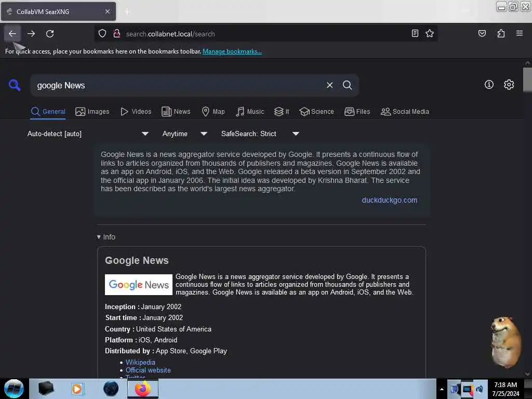
Task: Collapse the Info section triangle
Action: 98,237
